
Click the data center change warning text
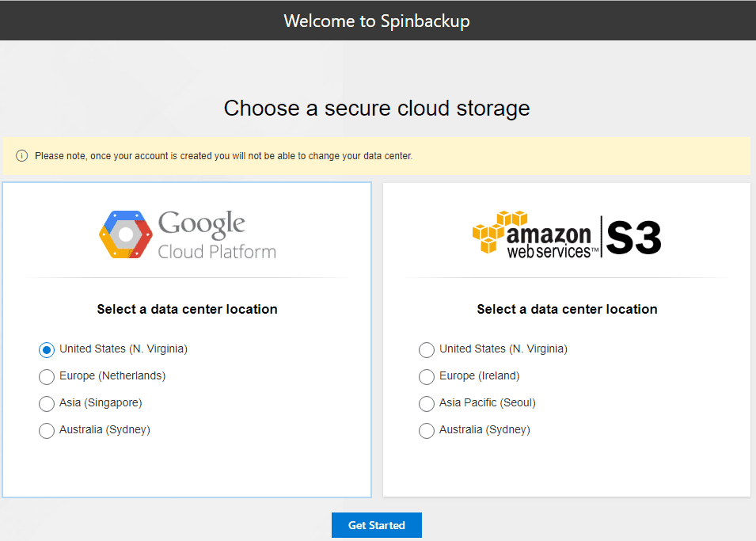click(223, 156)
